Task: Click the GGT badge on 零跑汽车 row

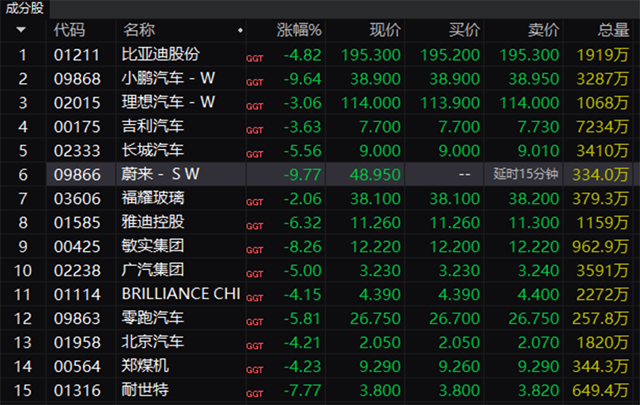Action: (255, 322)
